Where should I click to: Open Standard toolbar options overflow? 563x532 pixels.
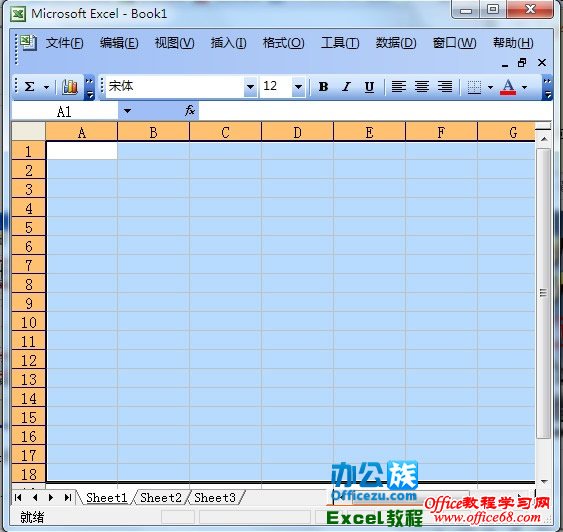89,88
